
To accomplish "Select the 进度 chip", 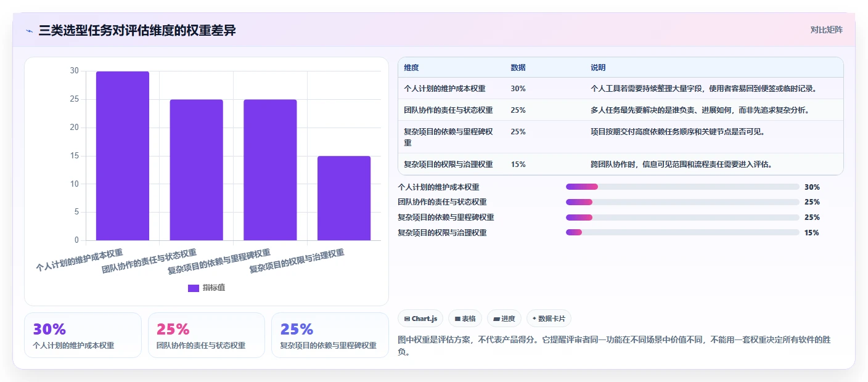I will click(504, 319).
